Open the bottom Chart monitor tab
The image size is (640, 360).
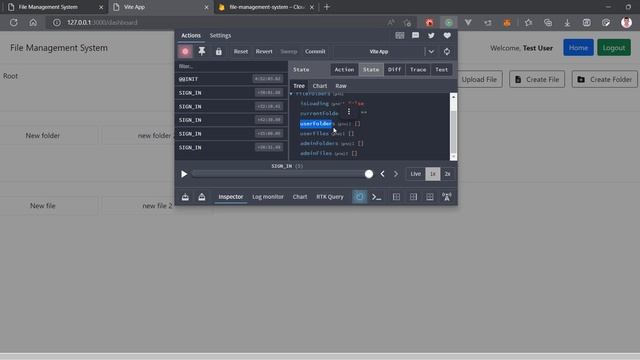[300, 197]
